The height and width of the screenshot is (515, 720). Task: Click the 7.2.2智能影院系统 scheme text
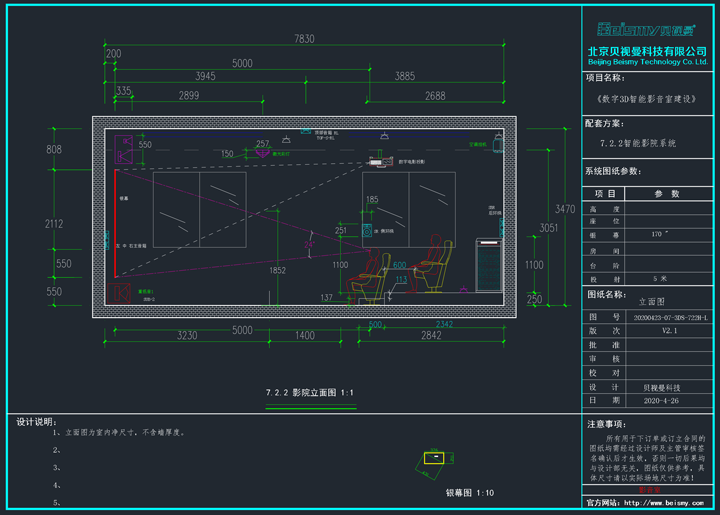[638, 143]
